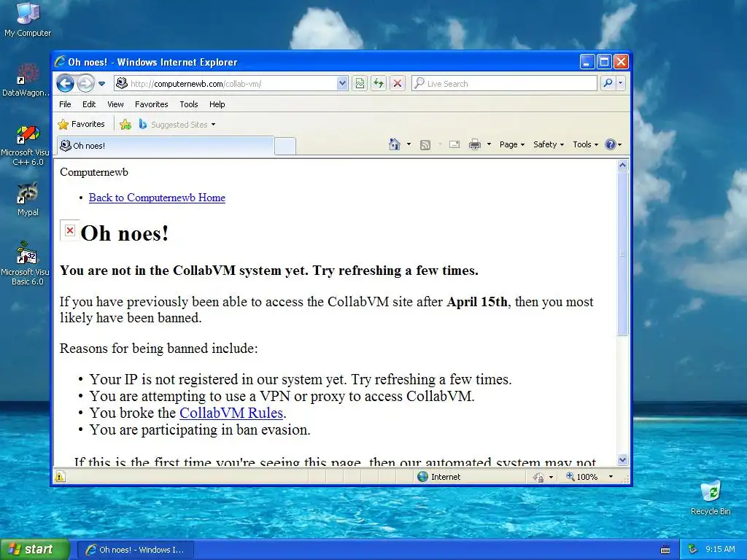
Task: Expand the address bar history dropdown
Action: (342, 83)
